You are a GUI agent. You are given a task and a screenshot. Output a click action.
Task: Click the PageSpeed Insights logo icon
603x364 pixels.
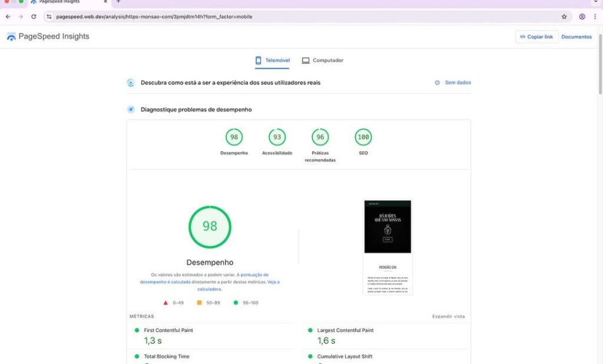point(11,37)
